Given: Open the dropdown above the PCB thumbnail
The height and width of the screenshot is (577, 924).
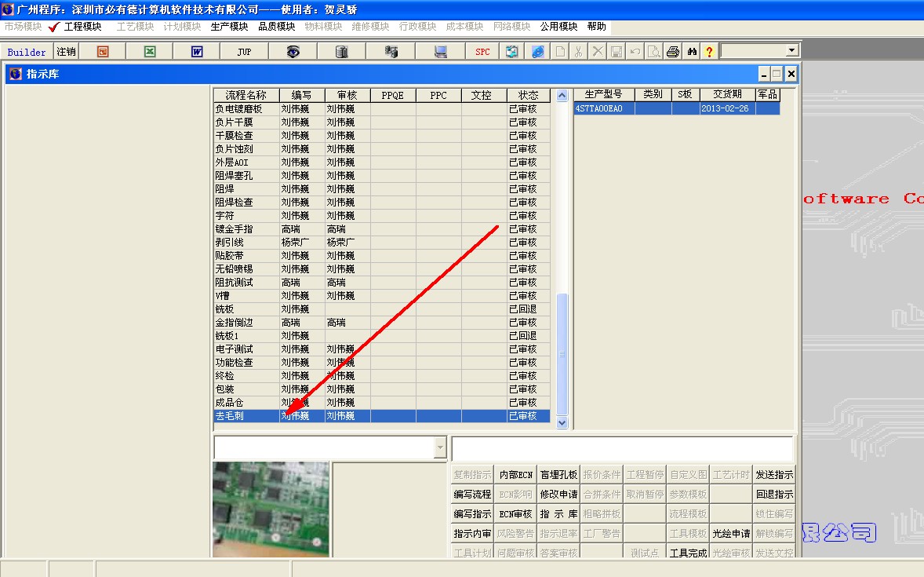Looking at the screenshot, I should [439, 447].
